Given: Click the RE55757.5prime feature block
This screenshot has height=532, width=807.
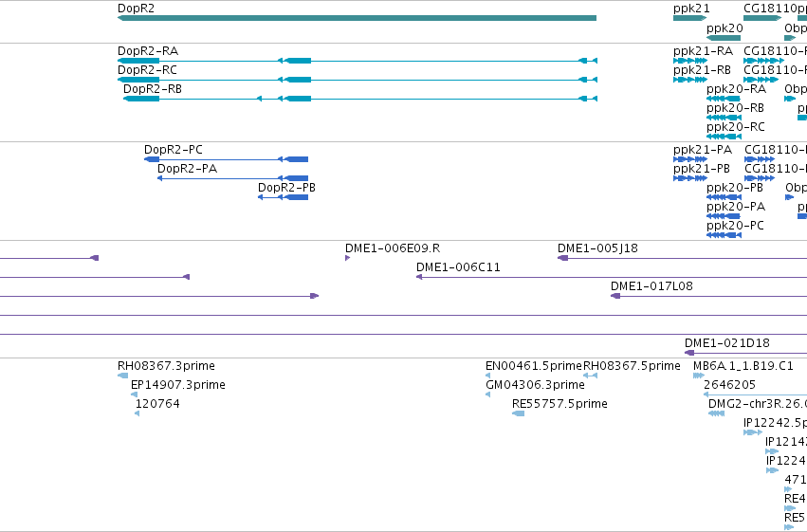Looking at the screenshot, I should click(x=519, y=413).
